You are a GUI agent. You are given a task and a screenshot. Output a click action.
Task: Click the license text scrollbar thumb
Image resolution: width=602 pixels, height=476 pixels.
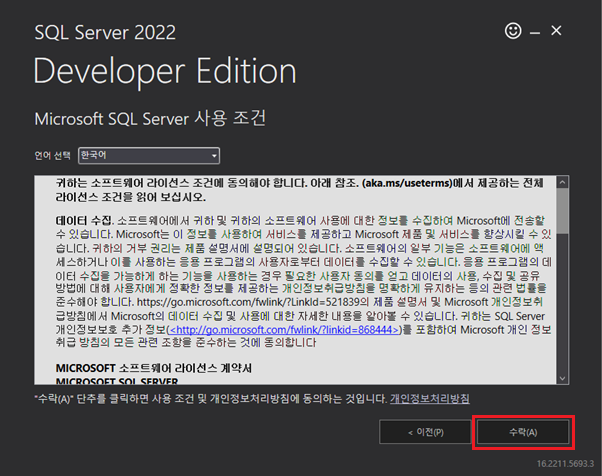562,211
